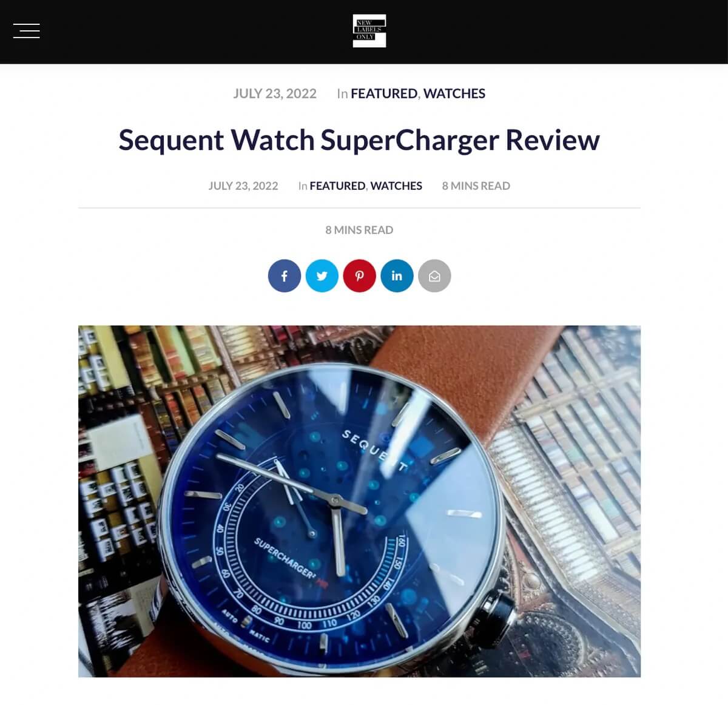Click the black header bar area
The image size is (728, 705).
tap(182, 32)
